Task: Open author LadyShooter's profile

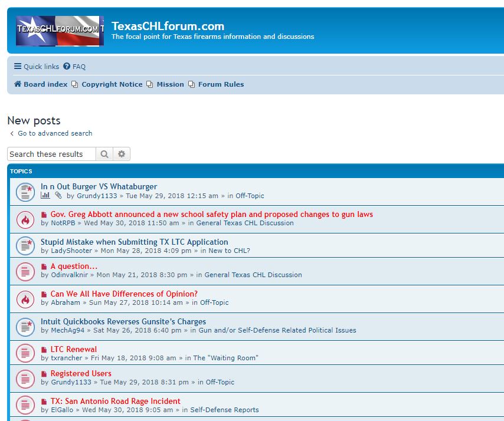Action: [x=71, y=251]
